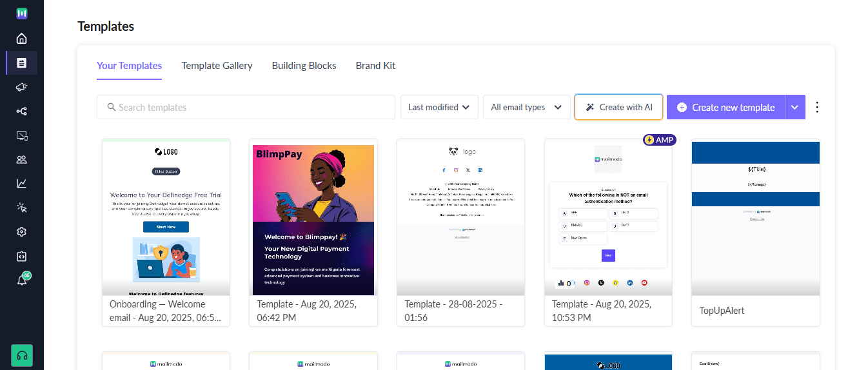Screen dimensions: 868x370
Task: Switch to the Brand Kit tab
Action: 375,66
